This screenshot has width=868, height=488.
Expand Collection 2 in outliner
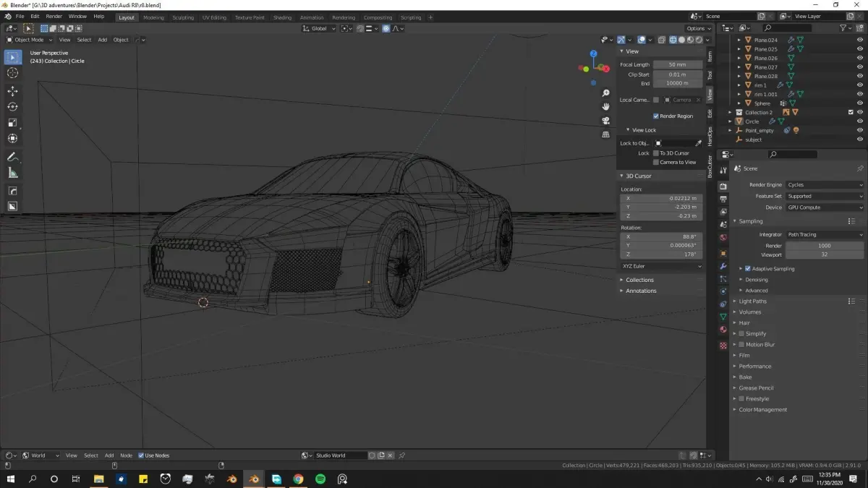pyautogui.click(x=731, y=113)
